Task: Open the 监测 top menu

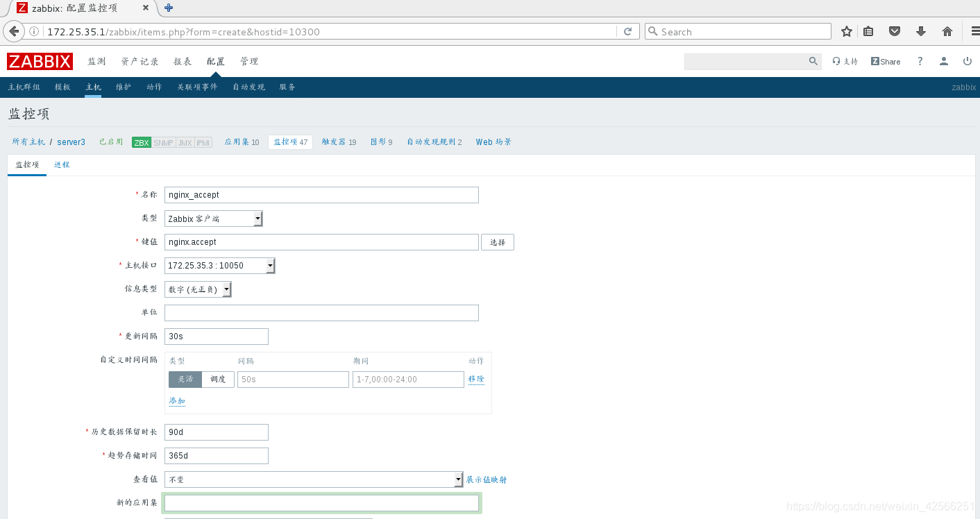Action: pyautogui.click(x=96, y=61)
